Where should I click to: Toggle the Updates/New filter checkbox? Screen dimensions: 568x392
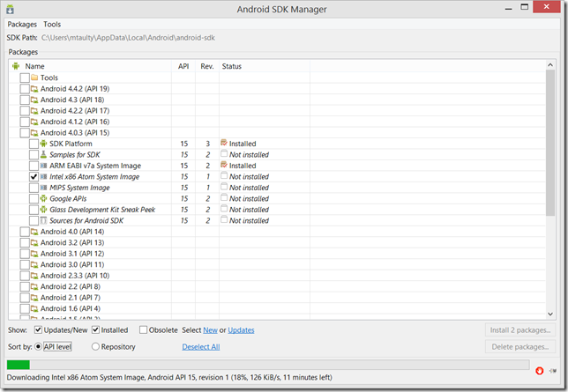(x=38, y=329)
